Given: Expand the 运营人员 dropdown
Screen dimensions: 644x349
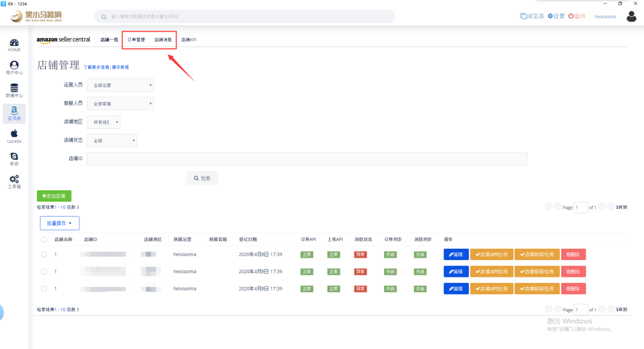Looking at the screenshot, I should tap(120, 85).
